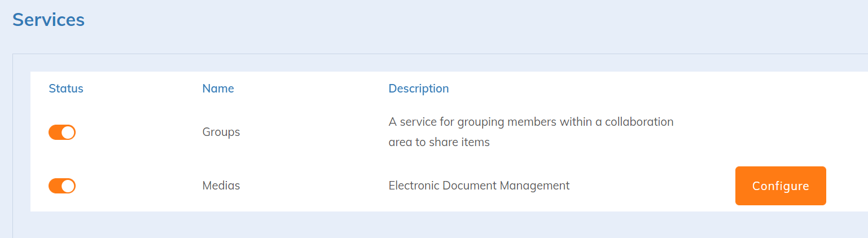
Task: Select the Medias service name
Action: (221, 186)
